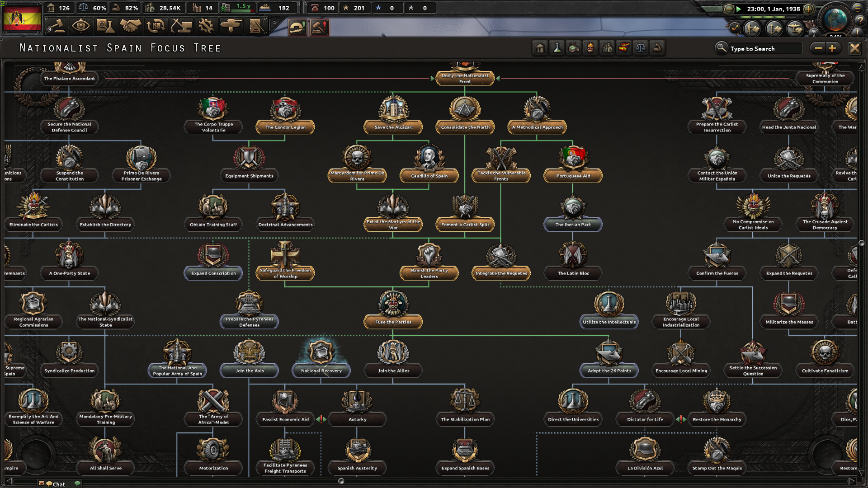Zoom out focus tree with minus button
The width and height of the screenshot is (868, 488).
[x=818, y=48]
